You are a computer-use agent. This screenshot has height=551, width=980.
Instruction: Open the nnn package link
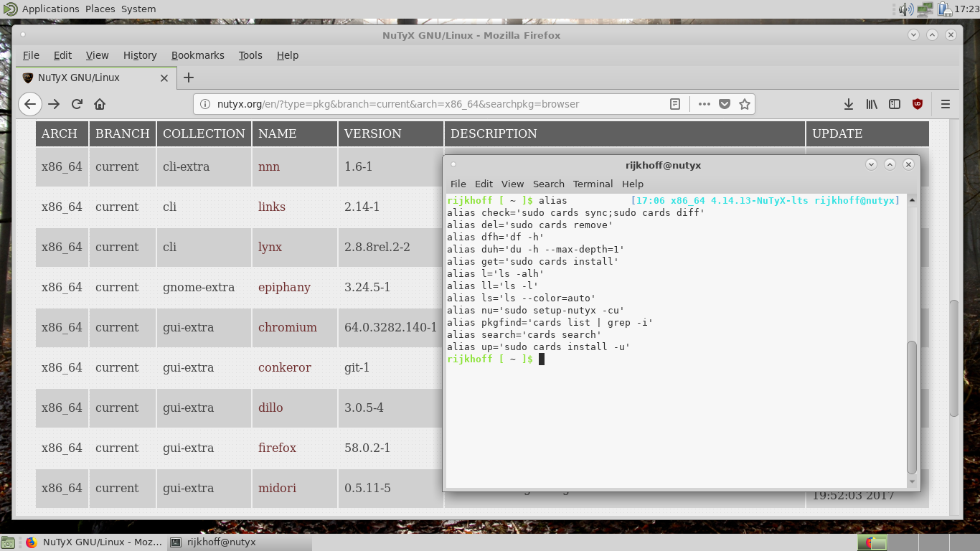[x=269, y=166]
